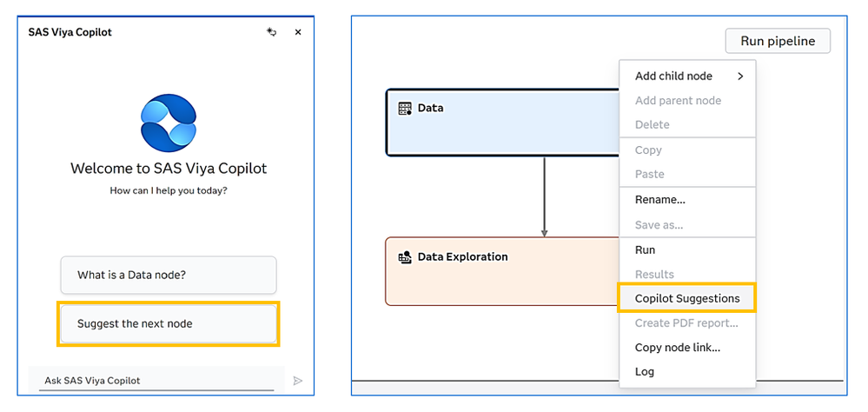Image resolution: width=868 pixels, height=412 pixels.
Task: Choose the "Suggest the next node" prompt
Action: pos(169,324)
